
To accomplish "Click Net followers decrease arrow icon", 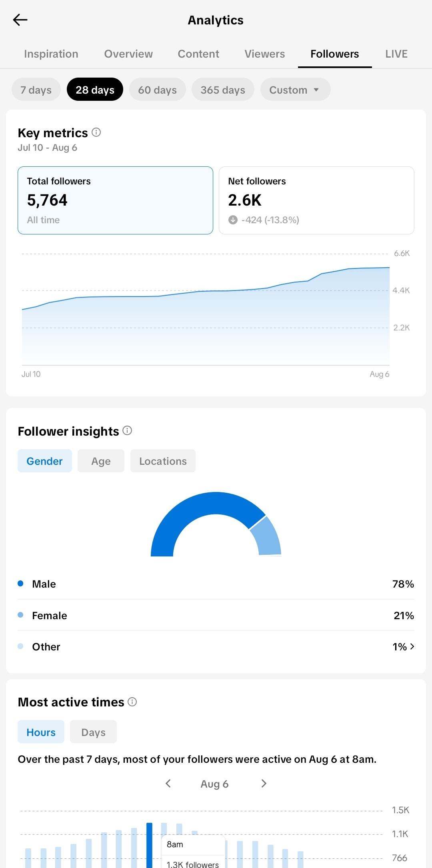I will pyautogui.click(x=233, y=220).
